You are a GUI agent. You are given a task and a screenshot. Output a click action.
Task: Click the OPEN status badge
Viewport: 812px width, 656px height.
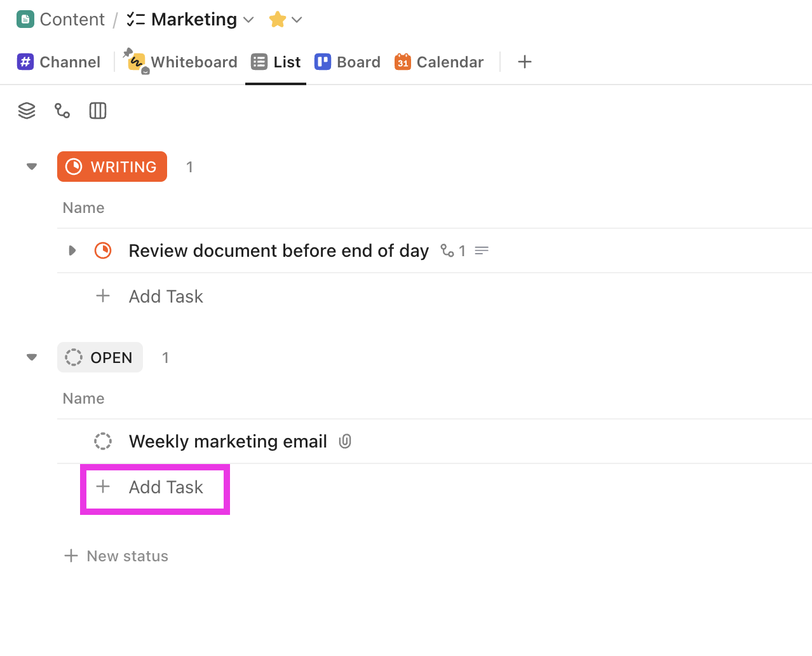pyautogui.click(x=100, y=357)
